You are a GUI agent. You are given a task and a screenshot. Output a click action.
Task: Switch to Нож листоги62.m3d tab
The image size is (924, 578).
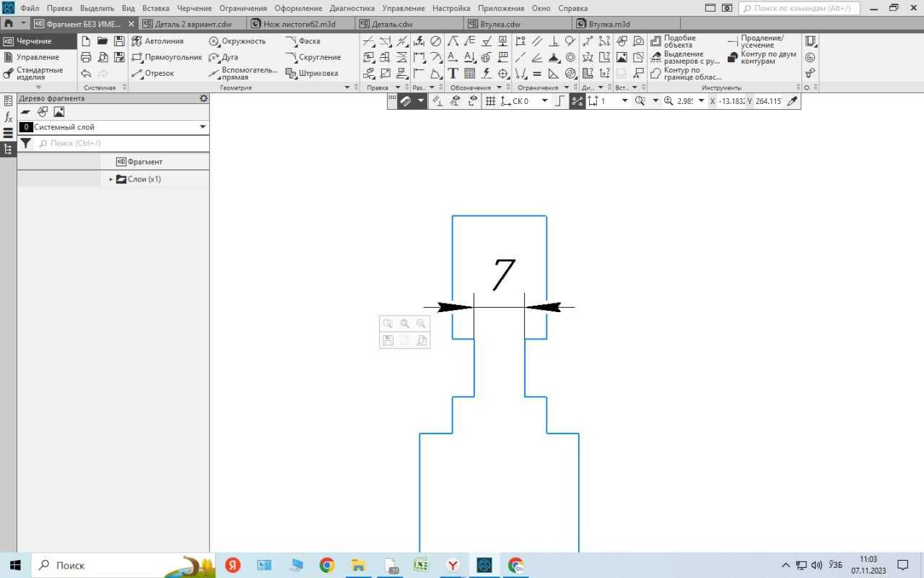300,24
